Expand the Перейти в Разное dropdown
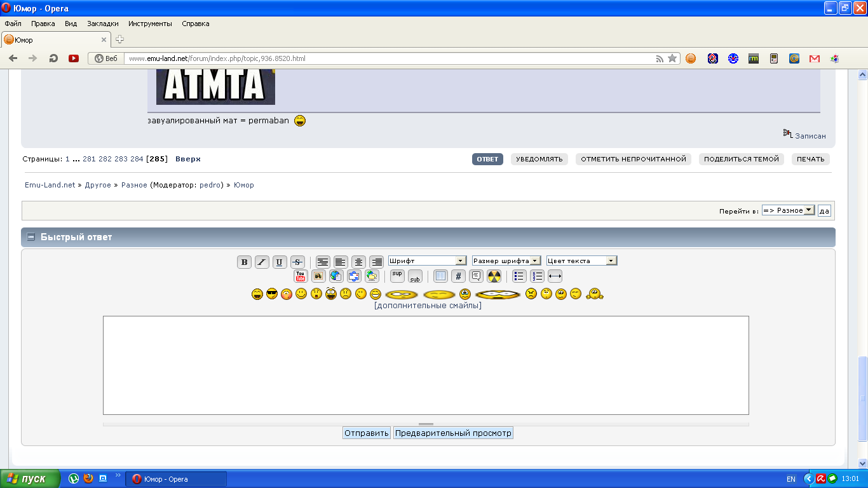This screenshot has height=488, width=868. [788, 210]
